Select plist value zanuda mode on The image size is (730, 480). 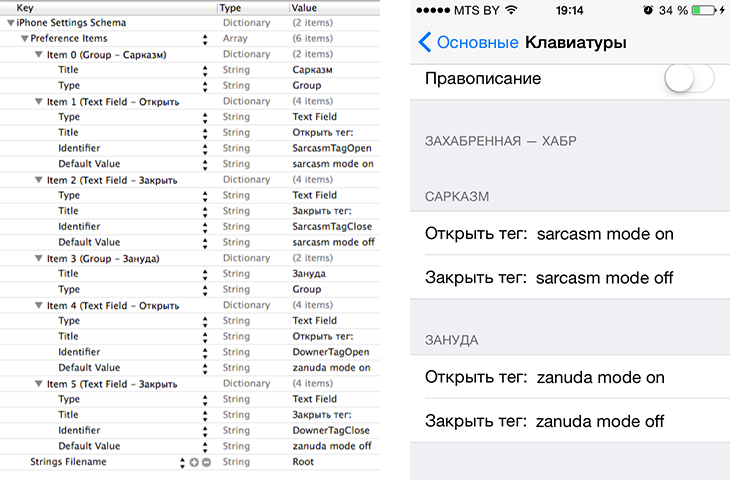(331, 368)
